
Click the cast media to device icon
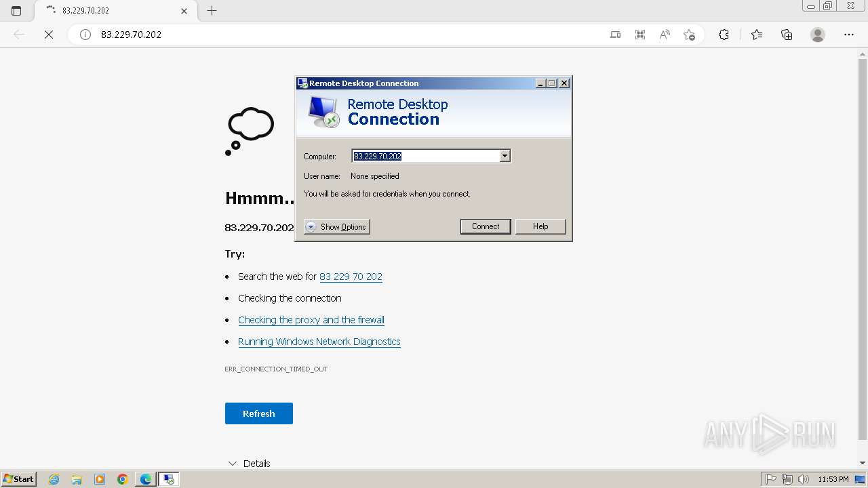tap(615, 35)
